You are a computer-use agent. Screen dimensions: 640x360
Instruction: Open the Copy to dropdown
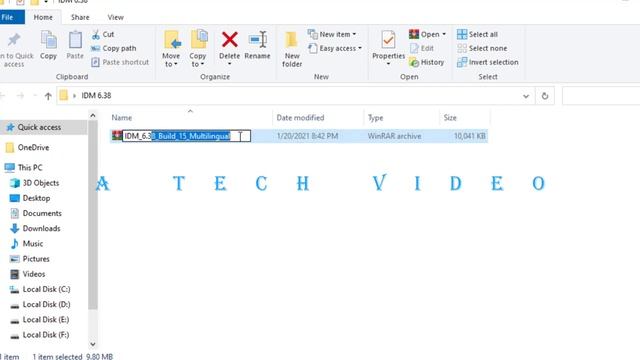click(198, 49)
